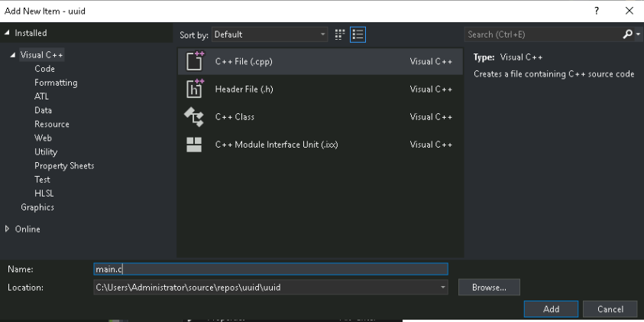
Task: Click the search magnifier icon
Action: [x=627, y=34]
